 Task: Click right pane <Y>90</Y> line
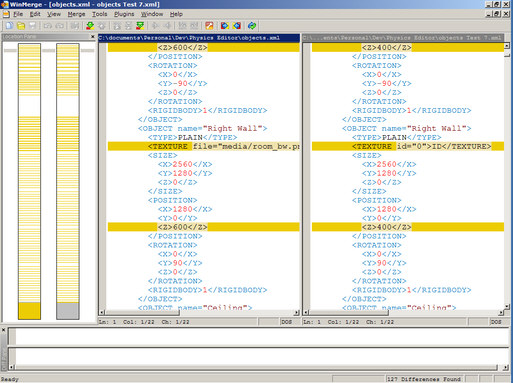[384, 263]
